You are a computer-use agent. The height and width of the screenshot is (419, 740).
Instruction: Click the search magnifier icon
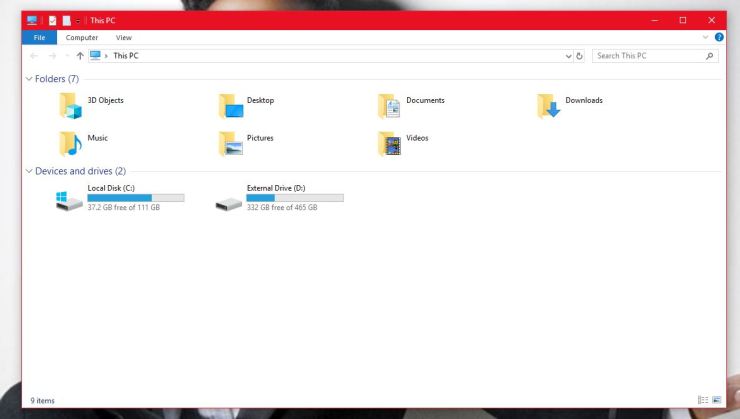pos(709,56)
